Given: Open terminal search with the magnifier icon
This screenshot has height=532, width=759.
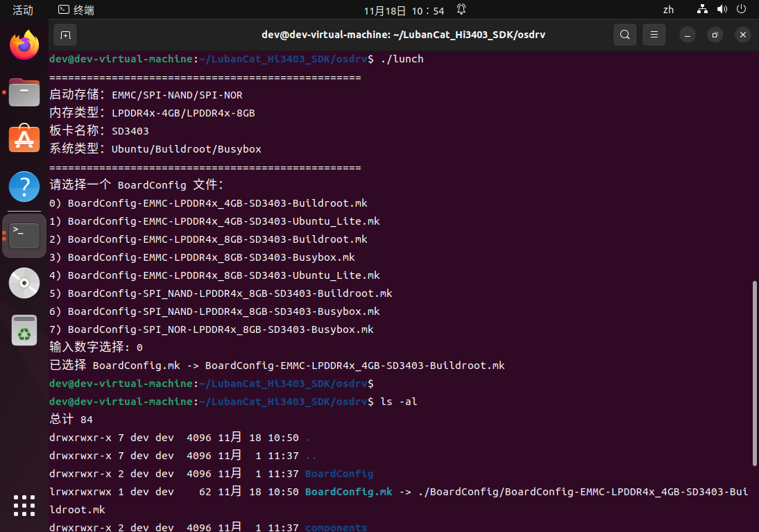Looking at the screenshot, I should click(x=624, y=34).
